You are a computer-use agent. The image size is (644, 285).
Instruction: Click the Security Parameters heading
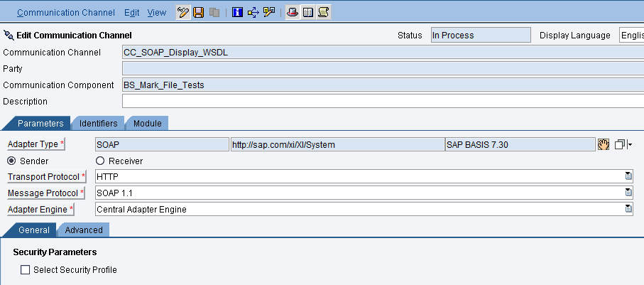tap(55, 252)
